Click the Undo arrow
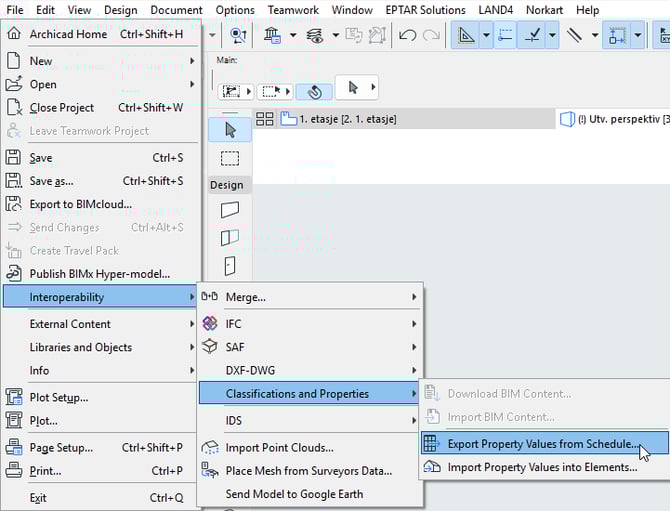670x511 pixels. pyautogui.click(x=407, y=35)
